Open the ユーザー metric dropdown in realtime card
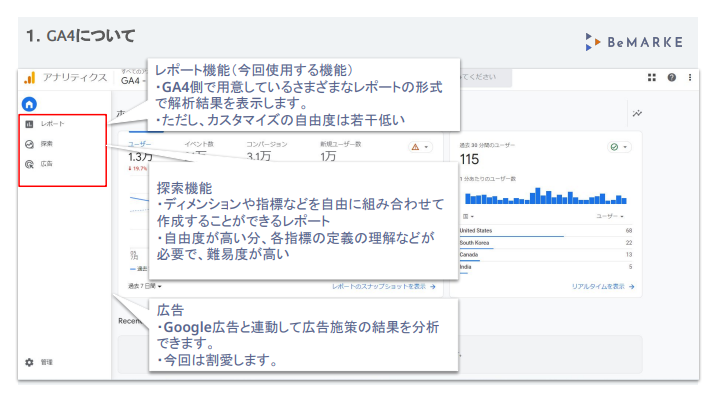This screenshot has height=402, width=716. coord(610,216)
